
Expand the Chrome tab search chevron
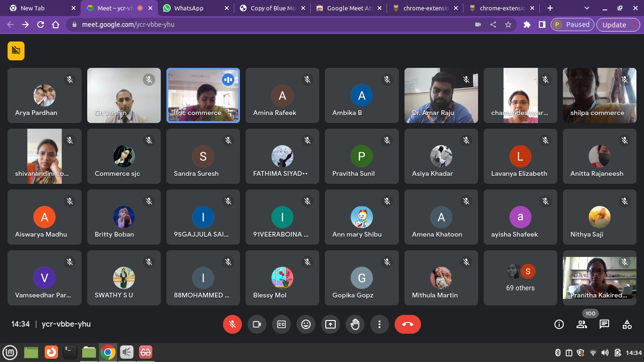pyautogui.click(x=586, y=8)
